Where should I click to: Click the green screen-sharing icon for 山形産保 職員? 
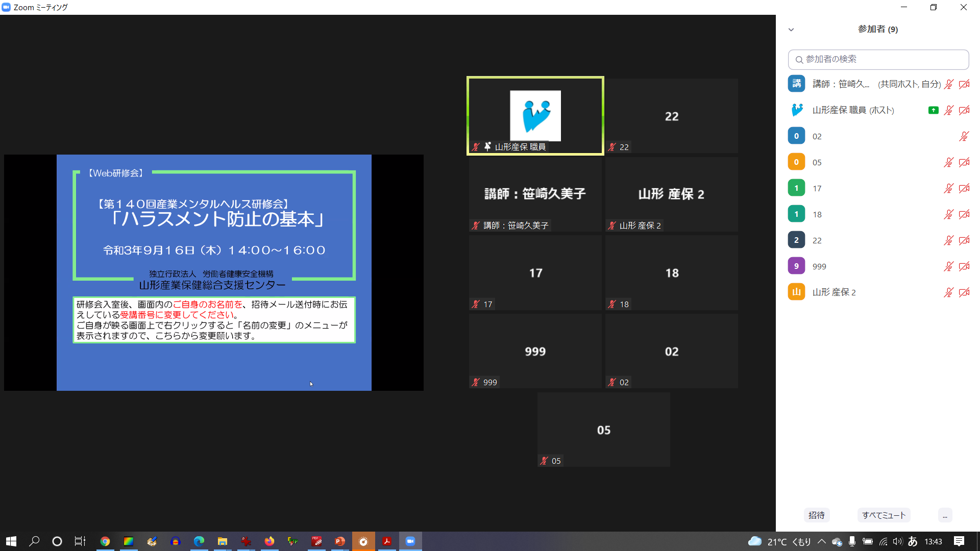934,110
